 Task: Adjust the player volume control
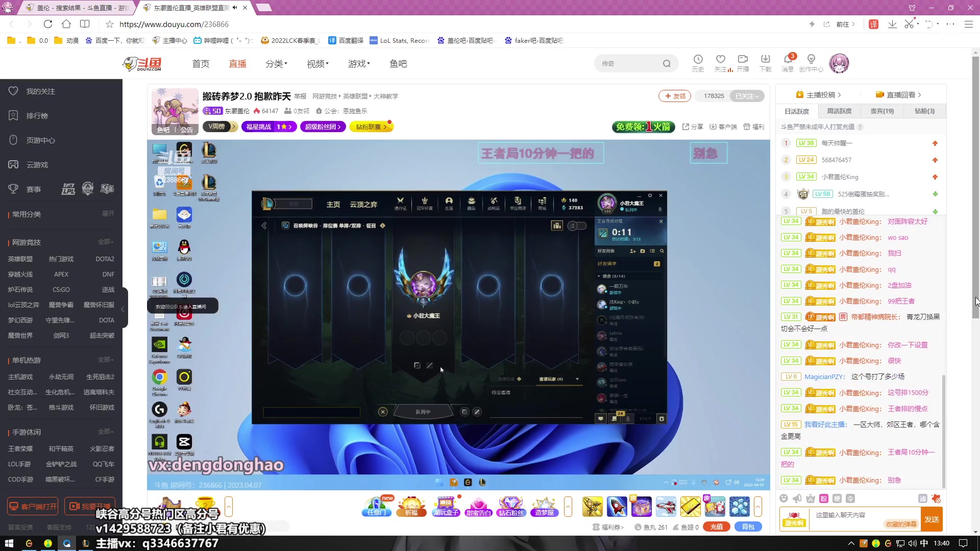737,482
